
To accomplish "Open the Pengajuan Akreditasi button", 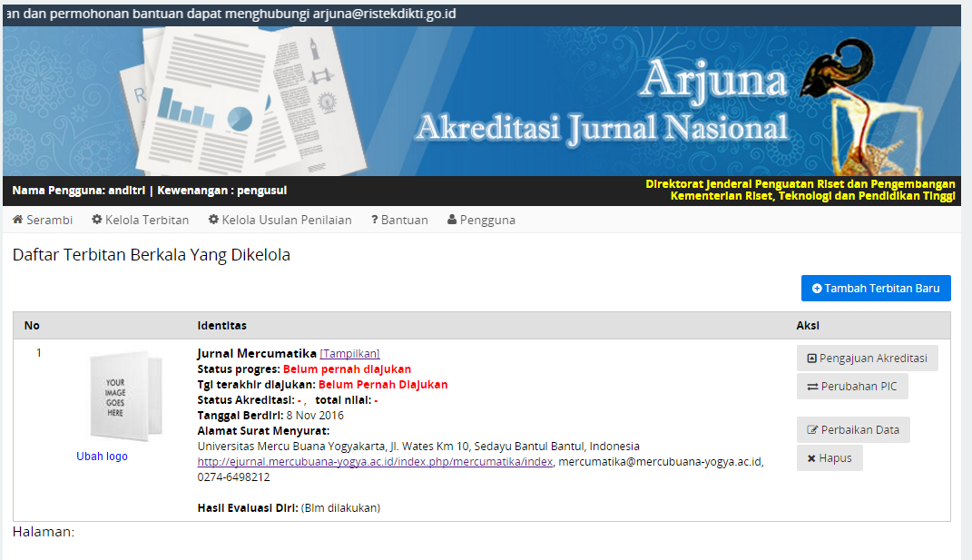I will pos(867,359).
